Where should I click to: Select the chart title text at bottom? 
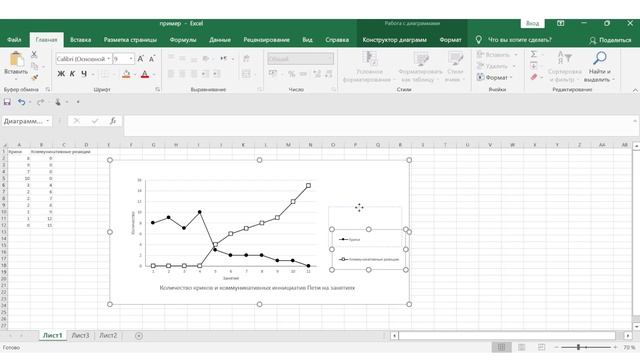click(257, 288)
